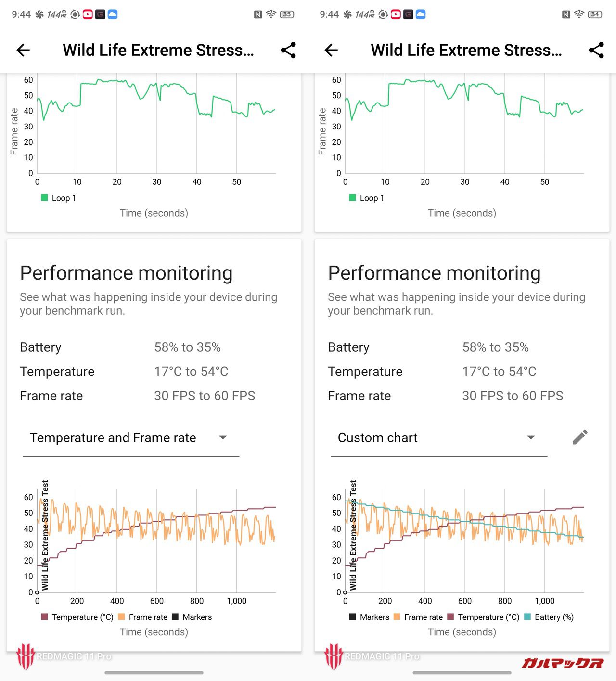Edit the custom chart with pencil icon
This screenshot has width=616, height=681.
pos(580,437)
